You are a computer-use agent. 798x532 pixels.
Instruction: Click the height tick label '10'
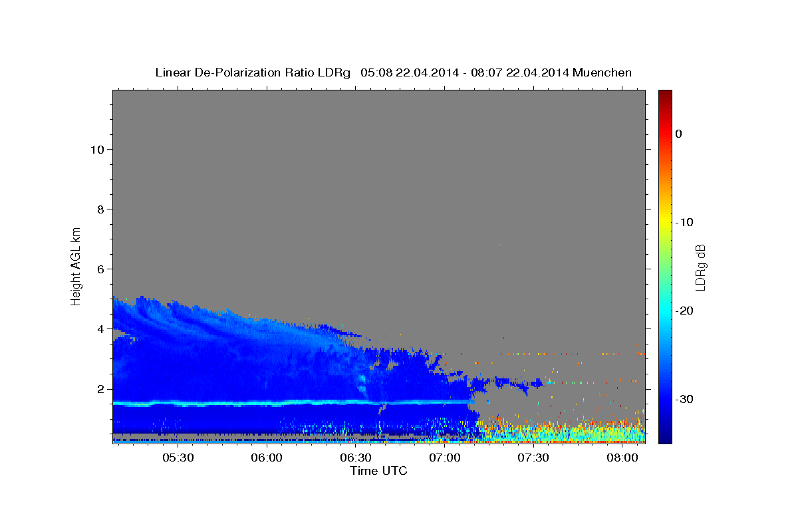[96, 149]
